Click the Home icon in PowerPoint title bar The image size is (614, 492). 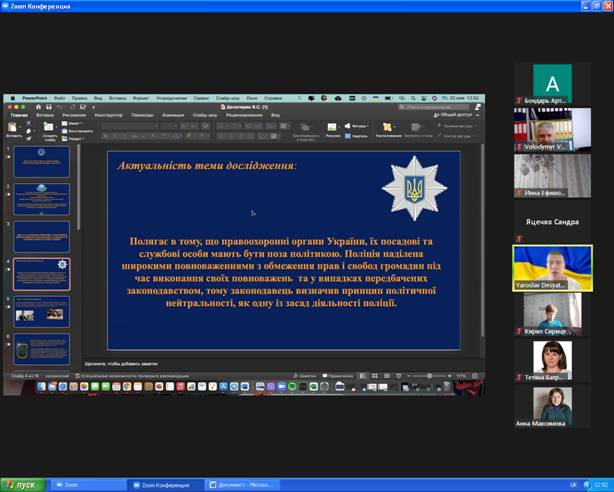coord(38,107)
